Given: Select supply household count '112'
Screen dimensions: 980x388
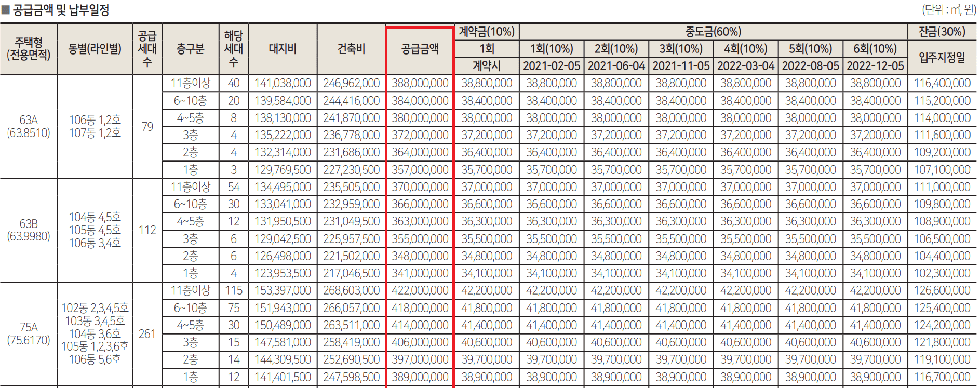Looking at the screenshot, I should tap(147, 230).
